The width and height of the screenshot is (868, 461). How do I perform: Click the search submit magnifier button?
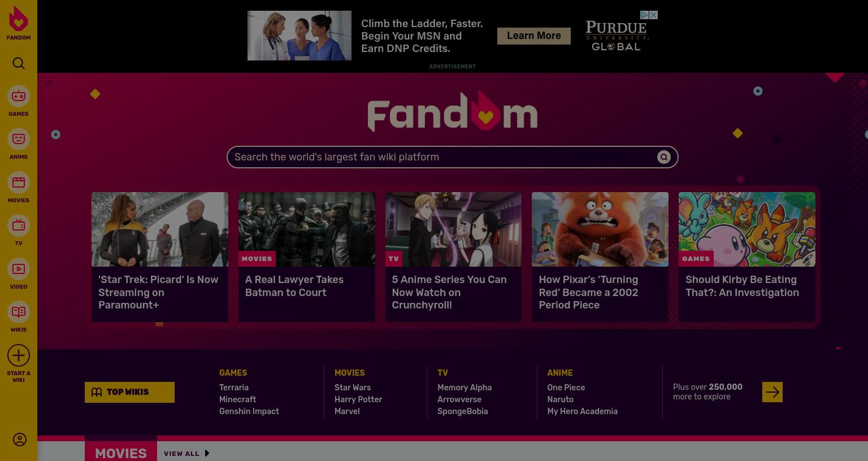click(664, 157)
